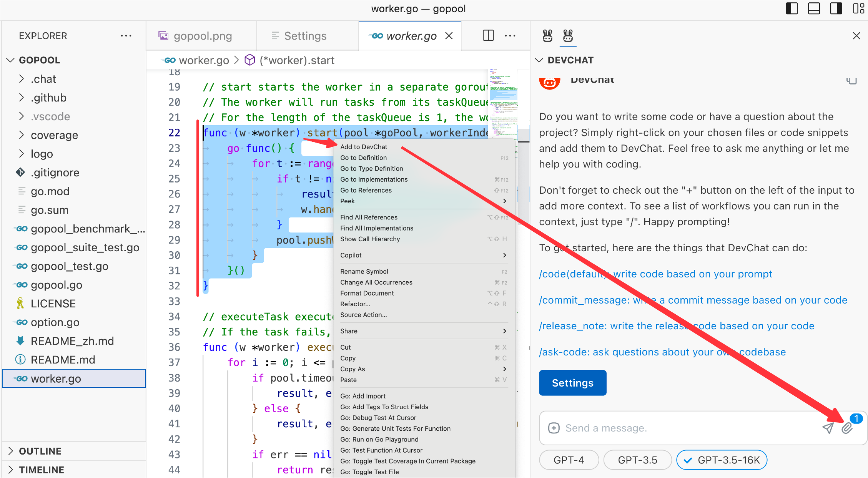Copy DevChat's greeting using the copy icon

(852, 81)
